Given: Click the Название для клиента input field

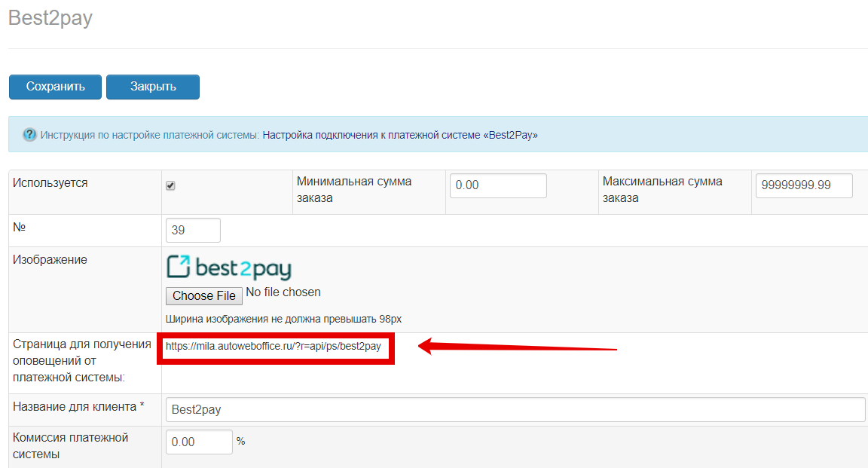Looking at the screenshot, I should 515,410.
